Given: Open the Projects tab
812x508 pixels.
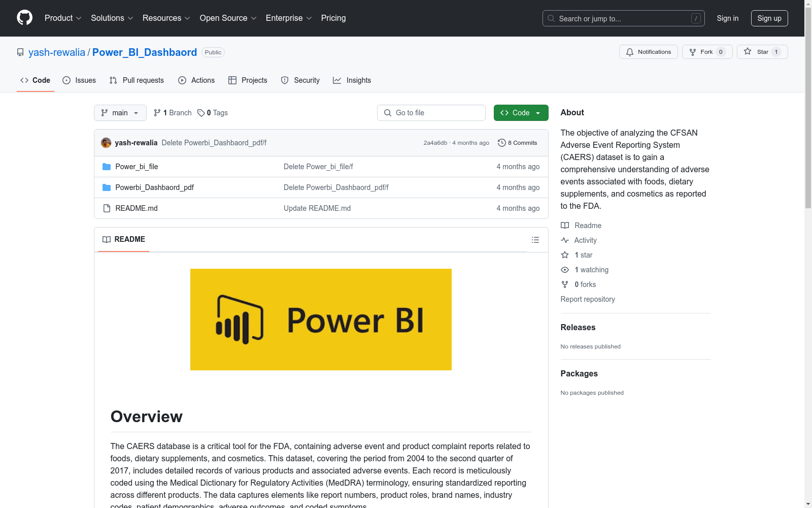Looking at the screenshot, I should pos(248,80).
